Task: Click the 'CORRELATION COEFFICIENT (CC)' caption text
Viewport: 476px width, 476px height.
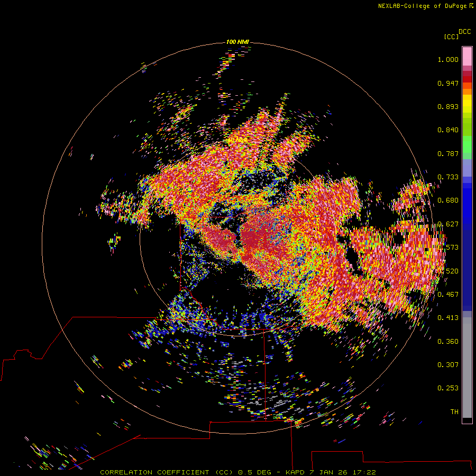Action: pyautogui.click(x=167, y=472)
